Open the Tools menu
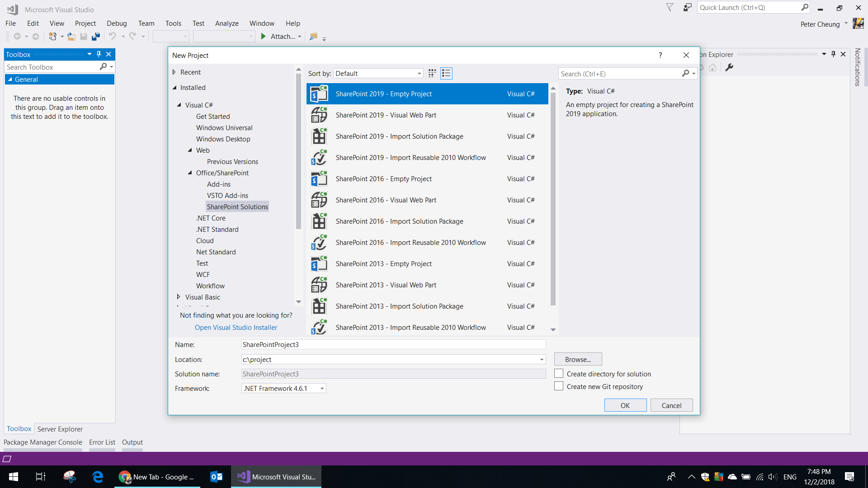868x488 pixels. click(x=173, y=23)
